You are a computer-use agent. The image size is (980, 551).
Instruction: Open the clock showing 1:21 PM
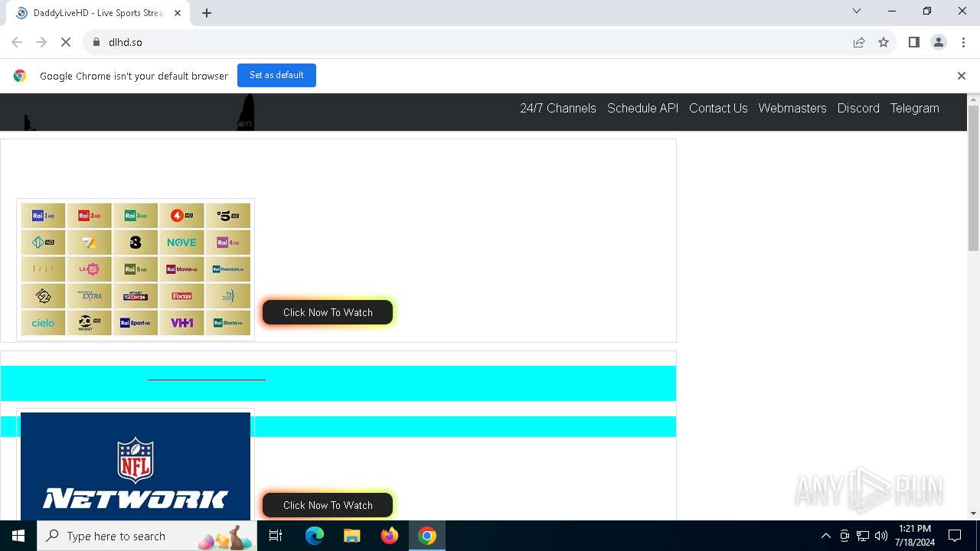tap(914, 536)
